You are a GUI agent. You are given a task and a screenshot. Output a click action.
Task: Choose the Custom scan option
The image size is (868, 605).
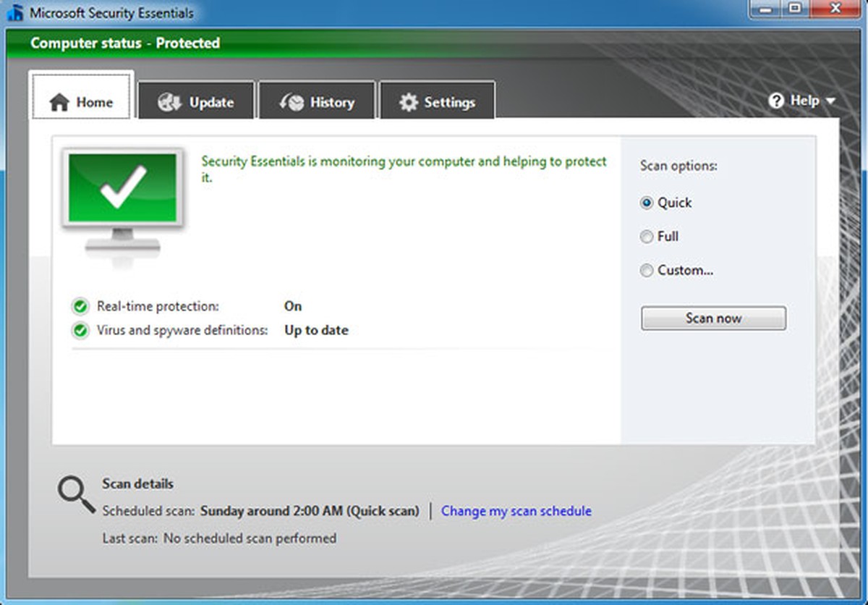[646, 271]
